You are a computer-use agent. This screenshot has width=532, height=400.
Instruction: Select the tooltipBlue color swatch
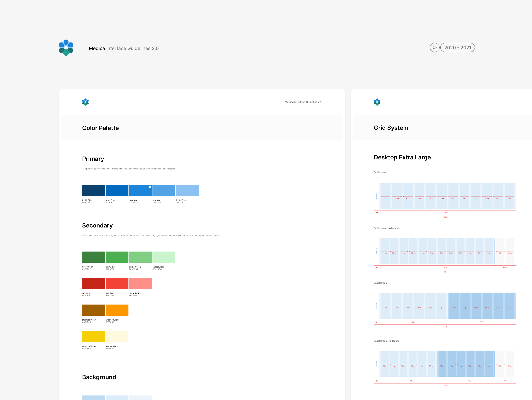[93, 190]
